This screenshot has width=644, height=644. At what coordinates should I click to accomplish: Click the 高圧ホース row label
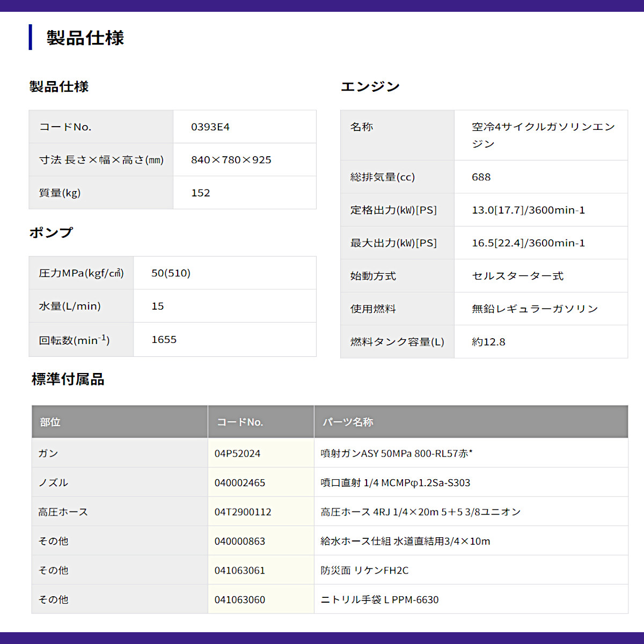(63, 512)
